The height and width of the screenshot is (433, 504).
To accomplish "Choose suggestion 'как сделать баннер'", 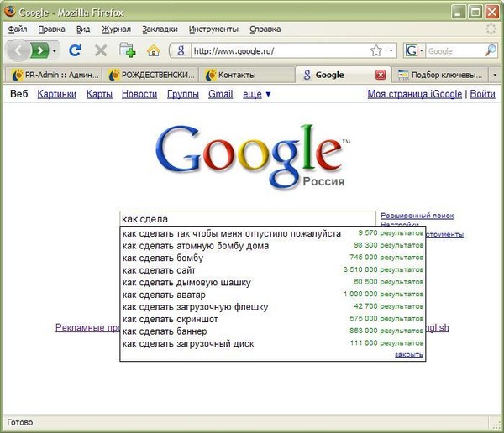I will click(x=272, y=331).
